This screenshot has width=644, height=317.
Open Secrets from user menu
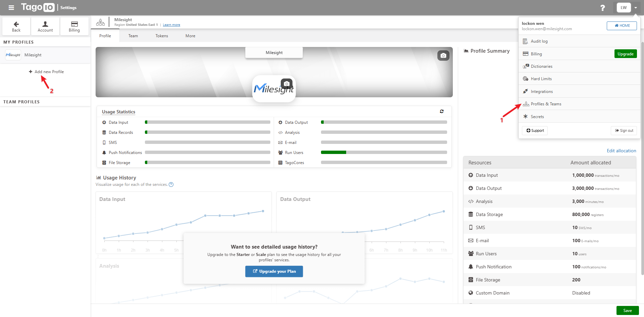click(x=579, y=117)
